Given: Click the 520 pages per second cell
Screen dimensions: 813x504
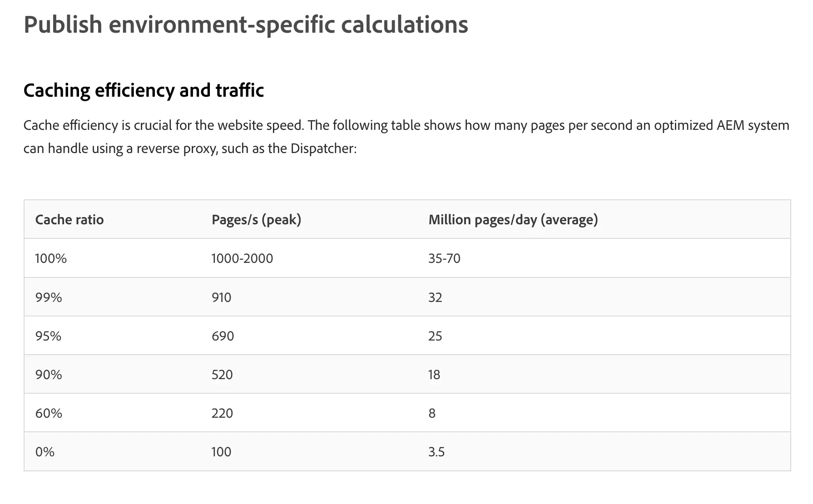Looking at the screenshot, I should coord(222,375).
